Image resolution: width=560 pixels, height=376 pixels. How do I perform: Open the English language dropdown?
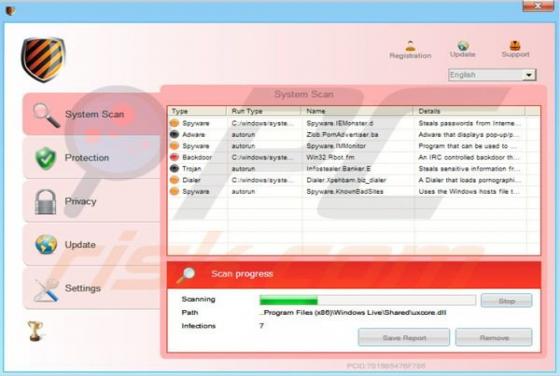coord(492,75)
